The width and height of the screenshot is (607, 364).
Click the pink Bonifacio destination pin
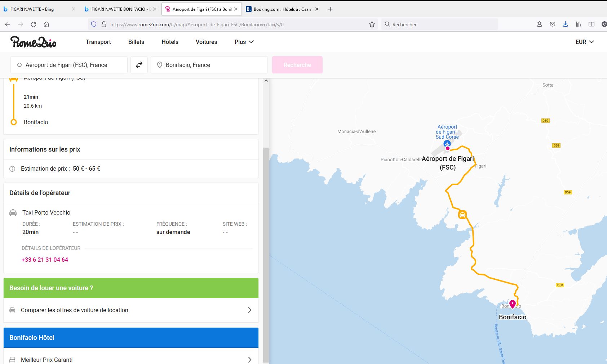513,304
